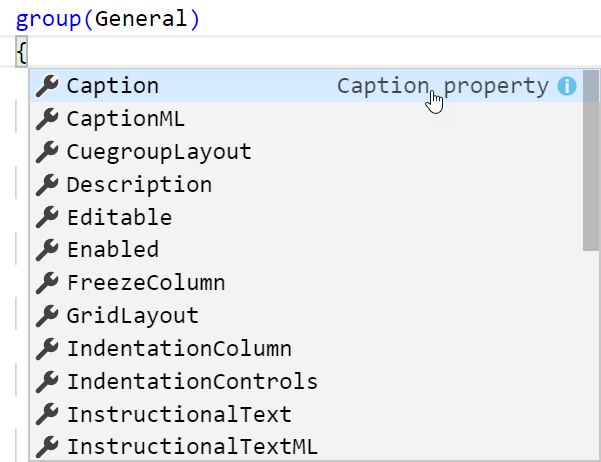Viewport: 601px width, 462px height.
Task: Pick the Description property suggestion
Action: [306, 185]
